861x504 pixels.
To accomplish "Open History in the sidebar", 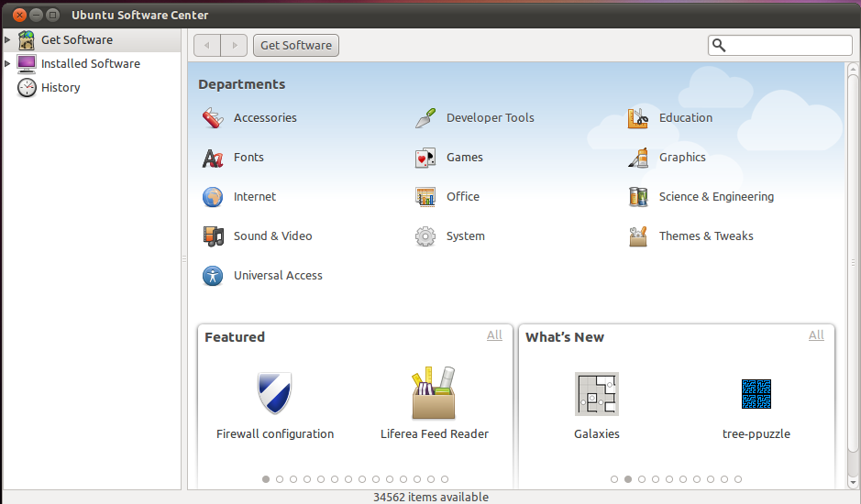I will (61, 88).
